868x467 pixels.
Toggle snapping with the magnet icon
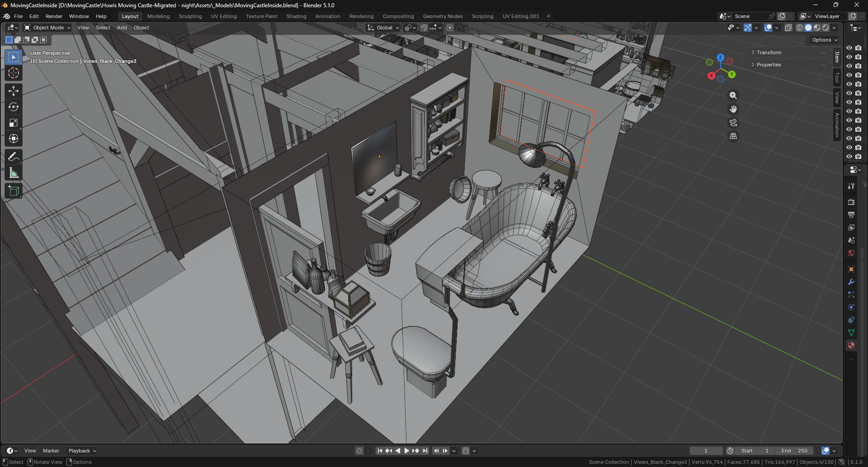coord(424,28)
